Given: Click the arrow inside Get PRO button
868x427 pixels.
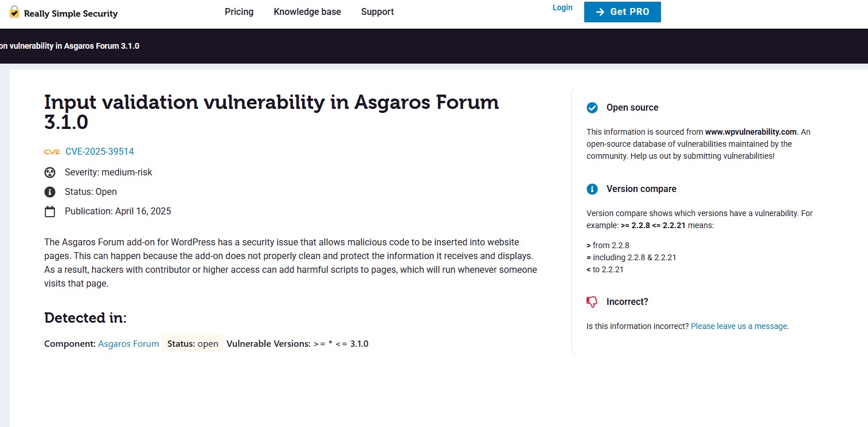Looking at the screenshot, I should 600,12.
